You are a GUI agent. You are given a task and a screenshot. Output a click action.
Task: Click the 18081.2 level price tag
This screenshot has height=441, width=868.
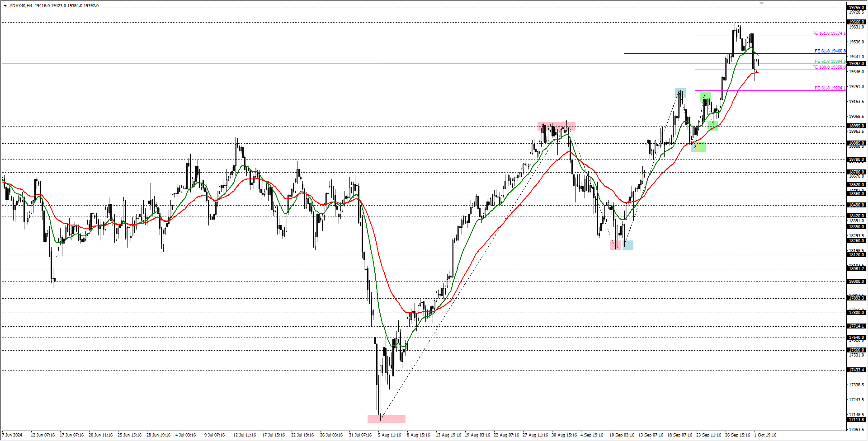856,269
